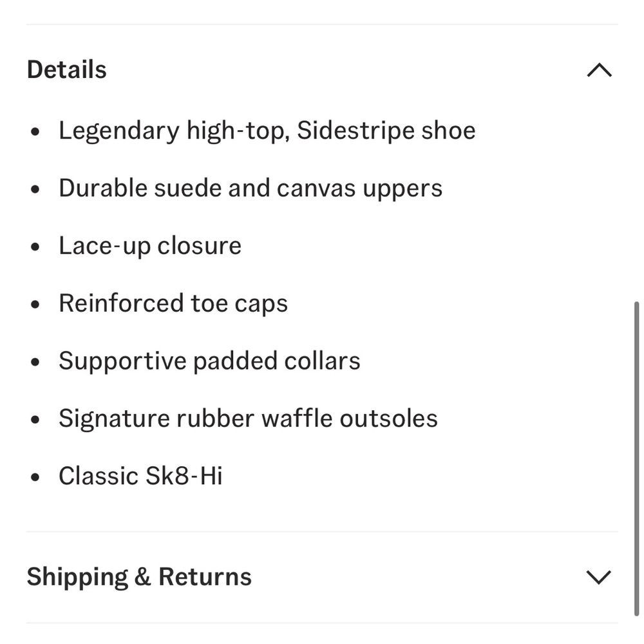Expand the Shipping & Returns chevron

599,577
